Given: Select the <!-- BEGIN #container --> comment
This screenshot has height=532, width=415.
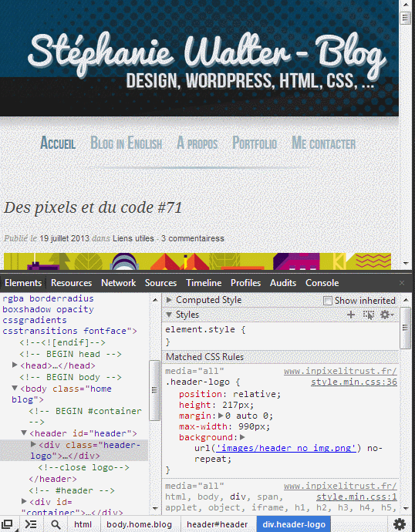Looking at the screenshot, I should pyautogui.click(x=85, y=416).
